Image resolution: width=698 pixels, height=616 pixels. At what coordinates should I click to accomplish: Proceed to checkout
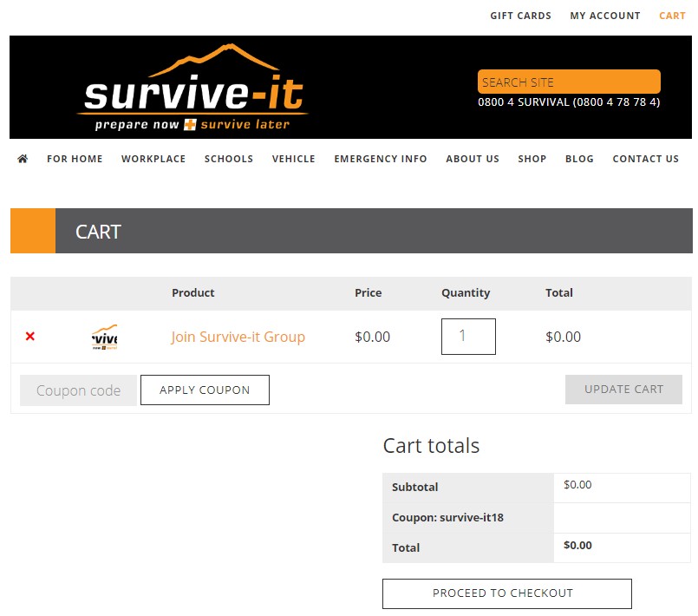click(507, 593)
